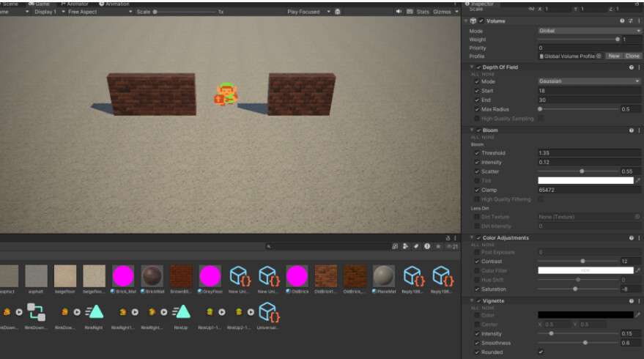The height and width of the screenshot is (359, 644).
Task: Open the BrickWall material asset
Action: click(x=152, y=276)
